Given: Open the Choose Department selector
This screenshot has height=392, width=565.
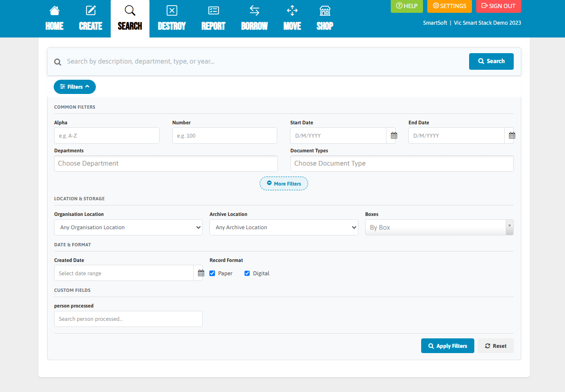Looking at the screenshot, I should (166, 164).
